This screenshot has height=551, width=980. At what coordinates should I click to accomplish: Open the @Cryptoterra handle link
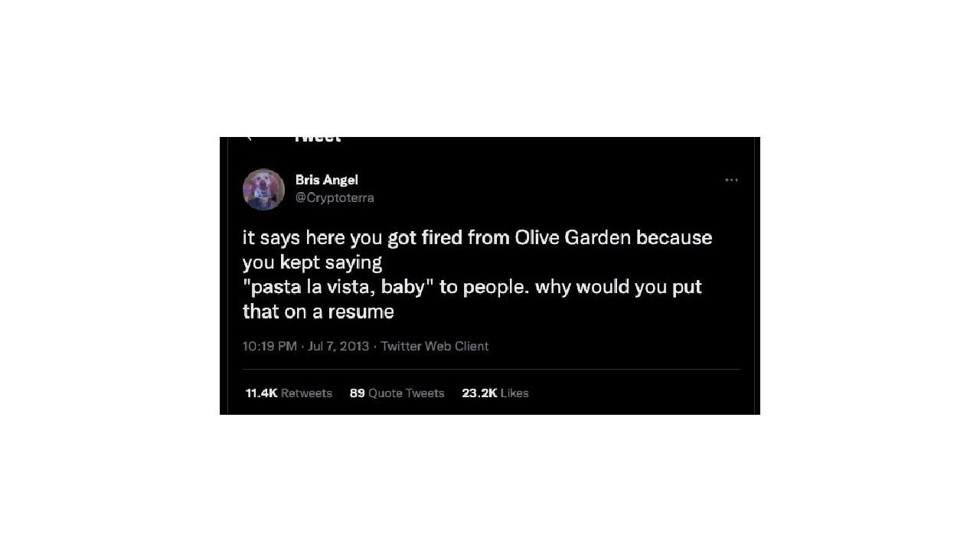335,197
